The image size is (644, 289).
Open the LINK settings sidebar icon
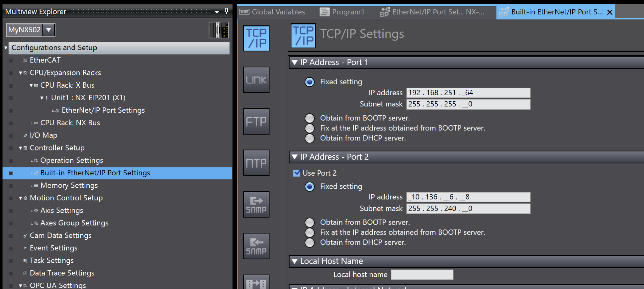(x=256, y=80)
